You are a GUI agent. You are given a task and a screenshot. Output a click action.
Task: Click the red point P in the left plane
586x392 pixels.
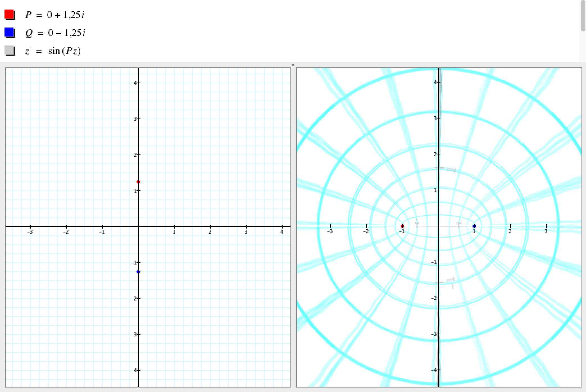click(x=138, y=182)
